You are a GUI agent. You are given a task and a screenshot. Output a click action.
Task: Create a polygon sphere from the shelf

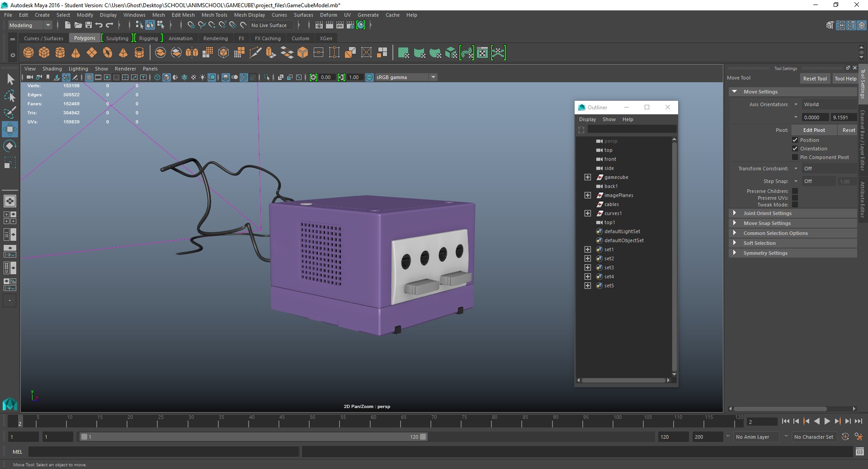(x=28, y=53)
